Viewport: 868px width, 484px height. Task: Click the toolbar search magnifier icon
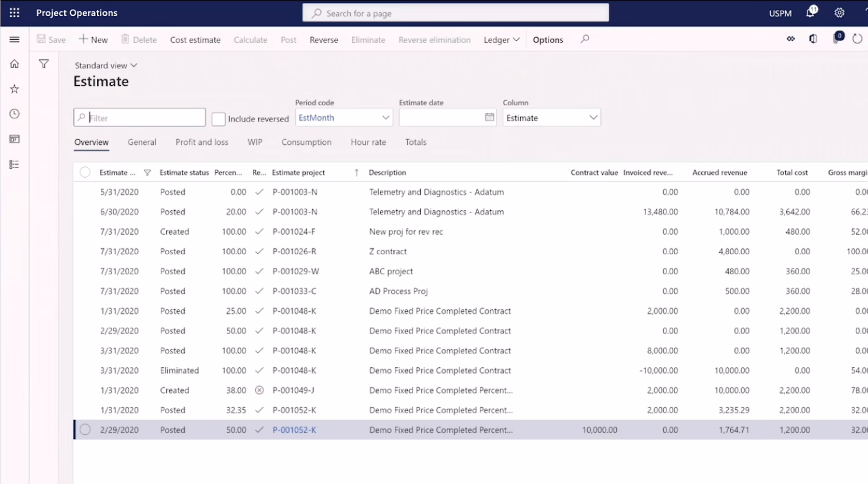pos(585,39)
